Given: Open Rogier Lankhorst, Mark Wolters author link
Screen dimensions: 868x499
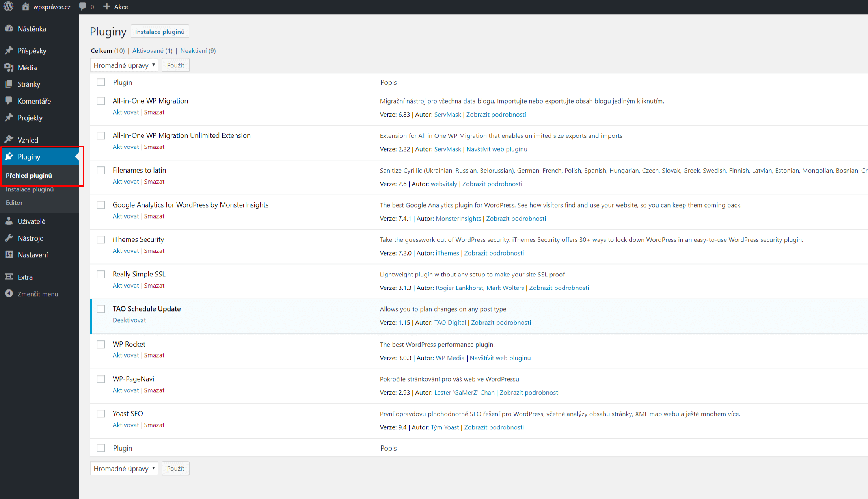Looking at the screenshot, I should 480,288.
